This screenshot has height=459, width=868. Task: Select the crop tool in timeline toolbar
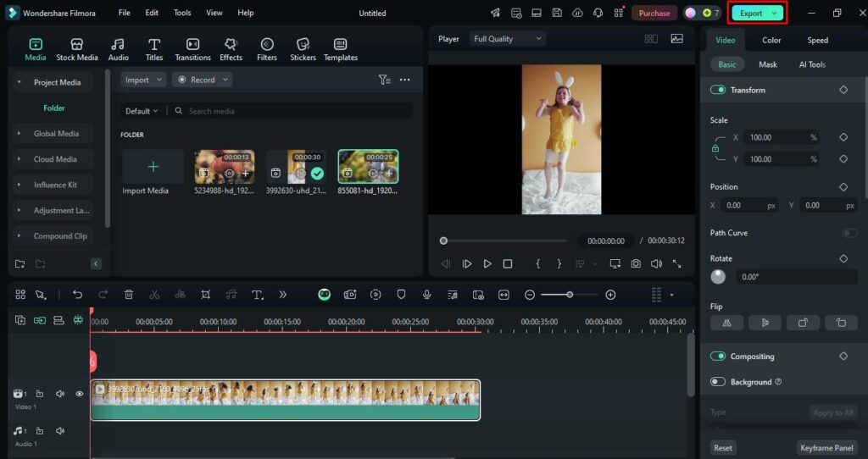point(206,295)
